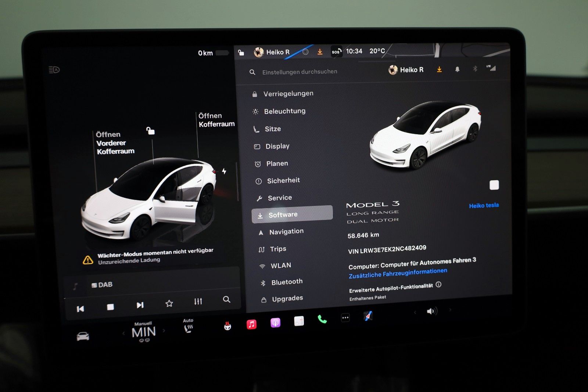Screen dimensions: 588x392
Task: Tap the orange software download icon in status bar
Action: coord(320,52)
